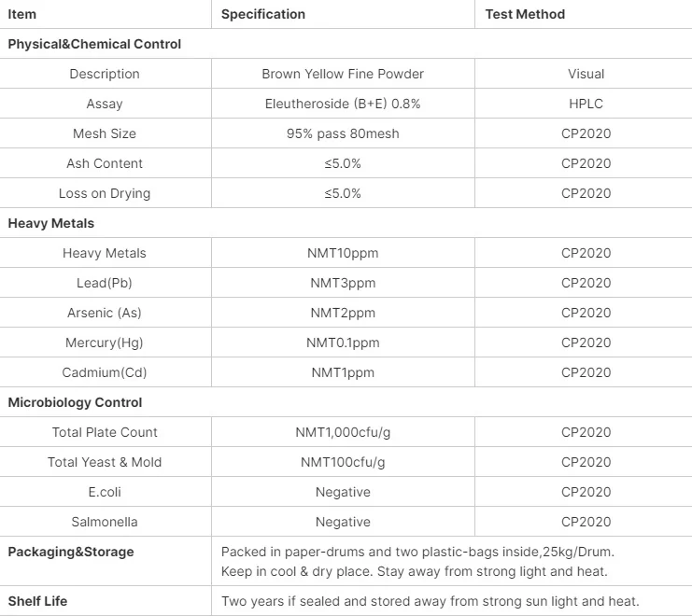Select the 95% pass 80mesh value

[x=343, y=133]
